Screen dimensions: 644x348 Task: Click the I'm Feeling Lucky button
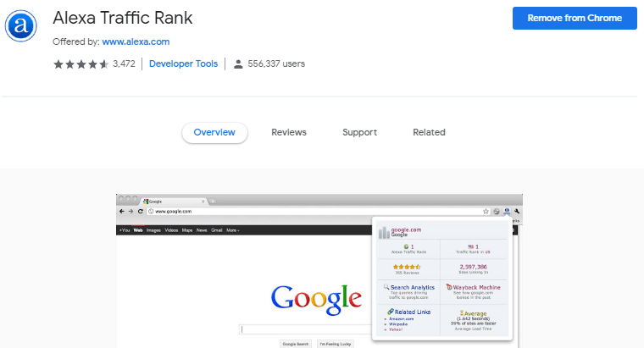click(x=336, y=344)
